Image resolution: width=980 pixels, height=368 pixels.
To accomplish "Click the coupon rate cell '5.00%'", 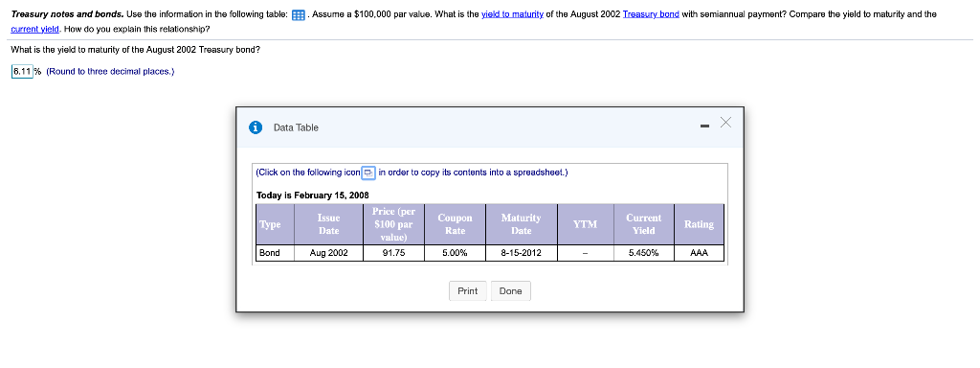I will [x=455, y=253].
